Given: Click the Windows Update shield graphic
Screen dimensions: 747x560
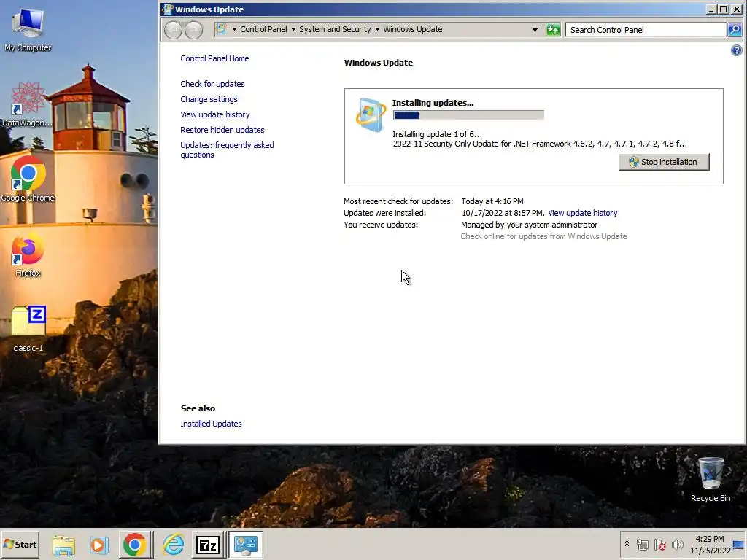Looking at the screenshot, I should (x=371, y=114).
